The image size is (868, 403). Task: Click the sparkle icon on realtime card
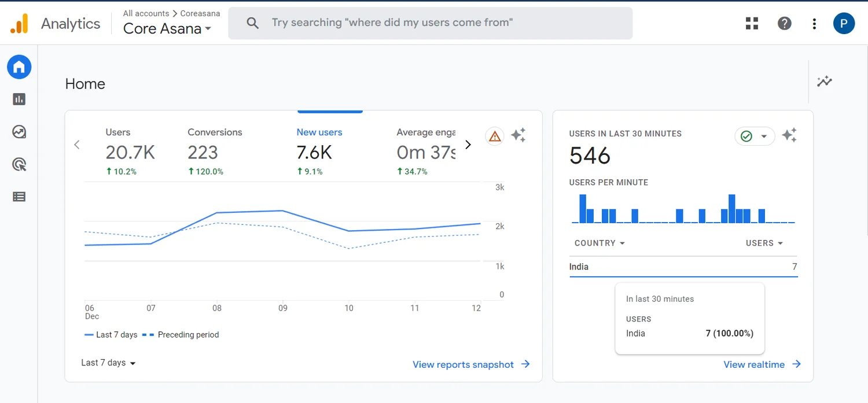[789, 135]
